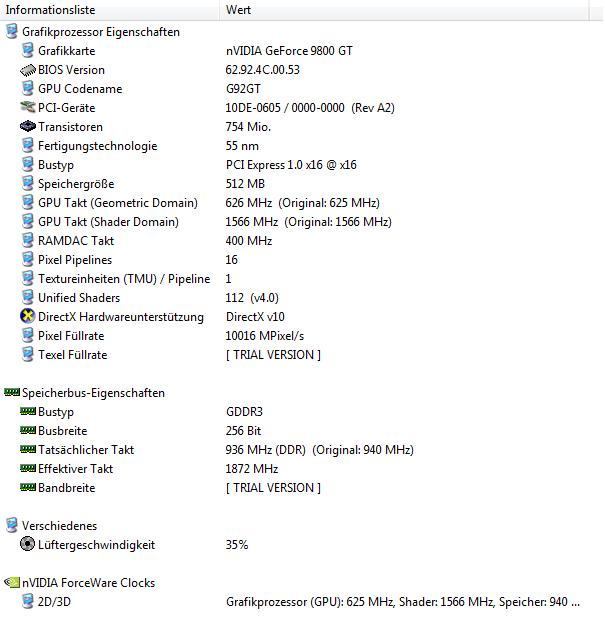Select the TRIAL VERSION value of Texel Füllrate
605x617 pixels.
click(x=273, y=355)
